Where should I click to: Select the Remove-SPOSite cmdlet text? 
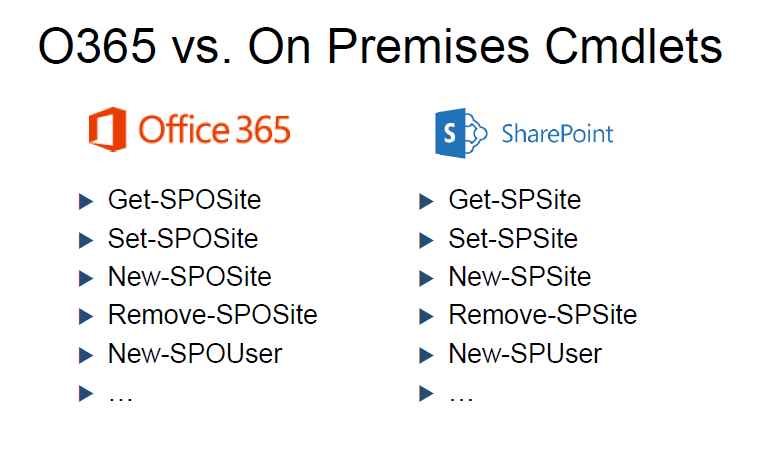(x=213, y=314)
